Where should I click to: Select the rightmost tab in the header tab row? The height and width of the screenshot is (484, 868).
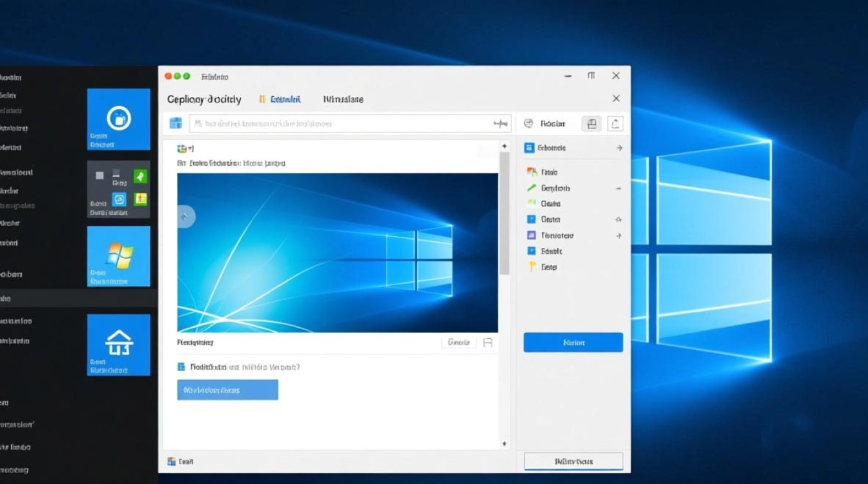[x=343, y=99]
